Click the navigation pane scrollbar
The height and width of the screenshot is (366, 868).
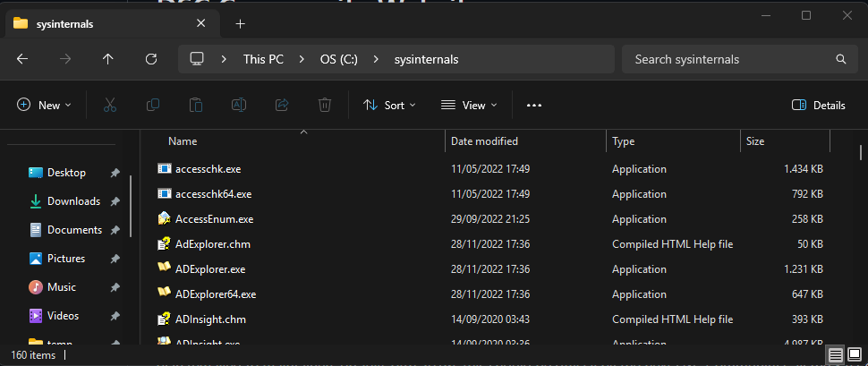coord(132,206)
